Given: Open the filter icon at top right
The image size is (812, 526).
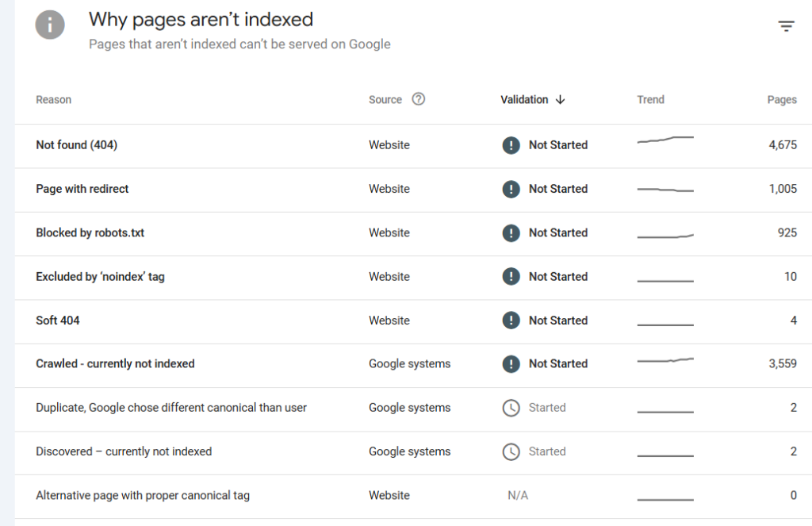Looking at the screenshot, I should [786, 25].
